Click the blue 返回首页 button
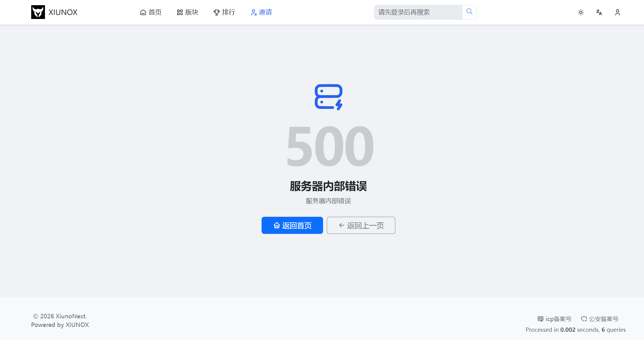The width and height of the screenshot is (644, 340). 292,225
